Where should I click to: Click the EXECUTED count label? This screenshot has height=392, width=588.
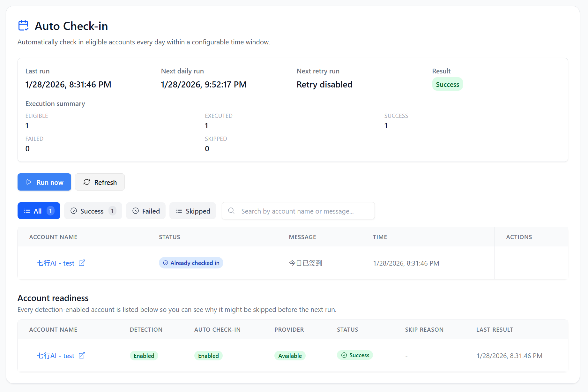pos(219,116)
